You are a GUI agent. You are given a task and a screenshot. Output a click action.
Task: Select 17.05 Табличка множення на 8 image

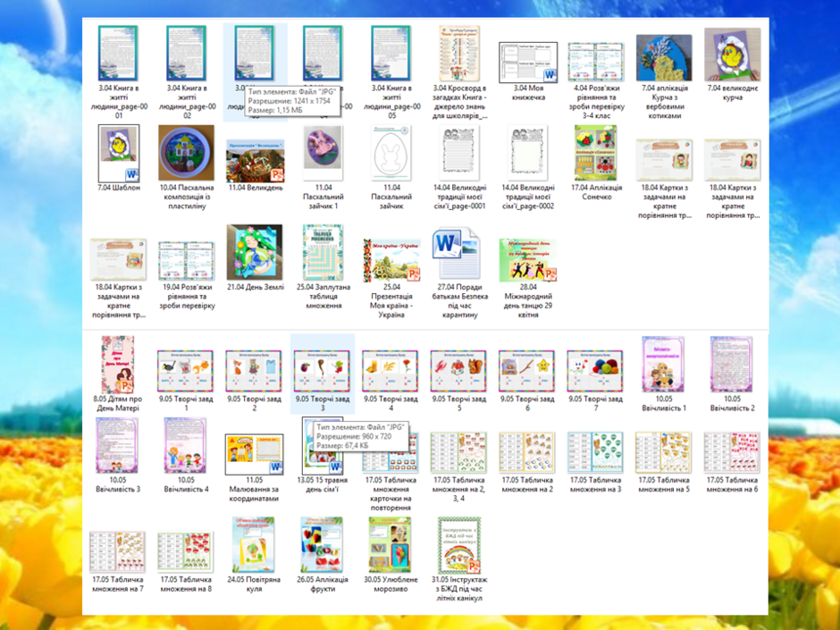pos(185,552)
